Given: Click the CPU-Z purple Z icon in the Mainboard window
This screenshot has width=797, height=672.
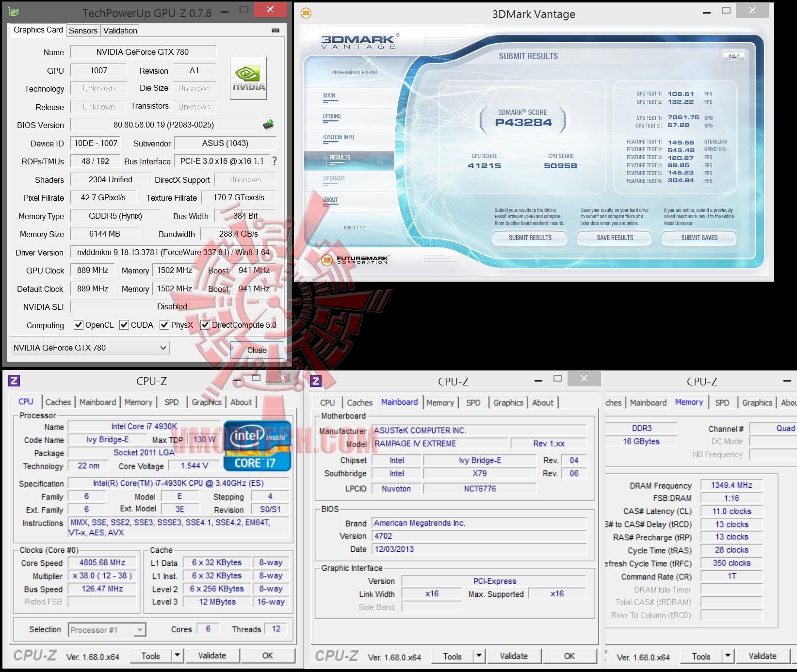Looking at the screenshot, I should click(316, 381).
